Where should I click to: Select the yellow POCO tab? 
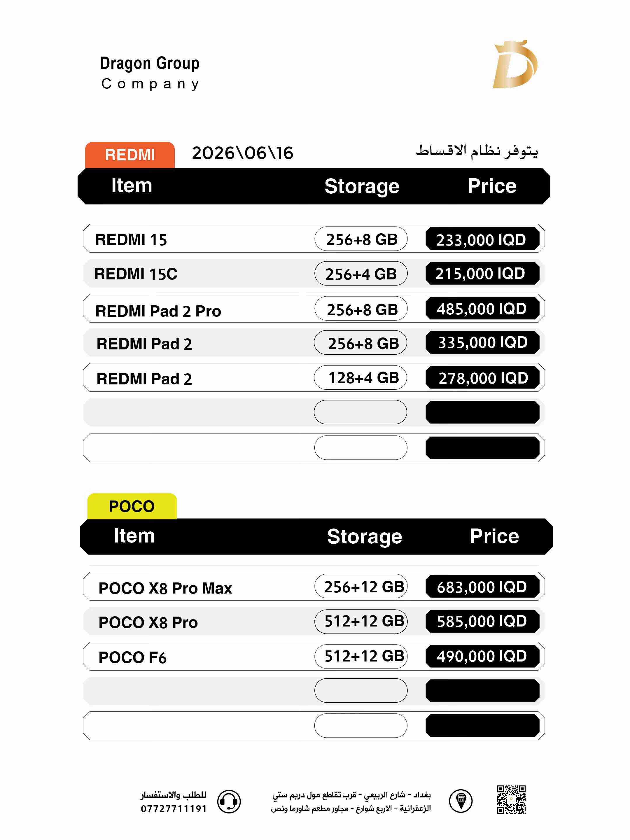132,506
